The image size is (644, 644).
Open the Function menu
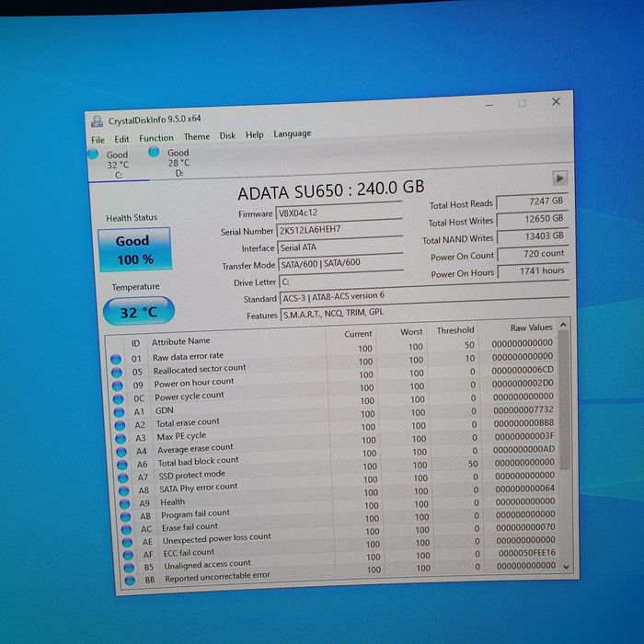click(156, 138)
